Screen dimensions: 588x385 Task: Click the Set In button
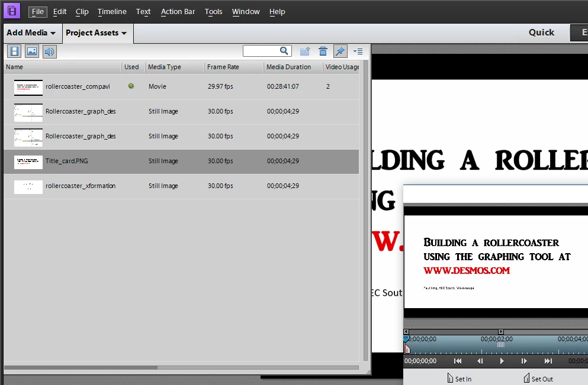[x=460, y=378]
